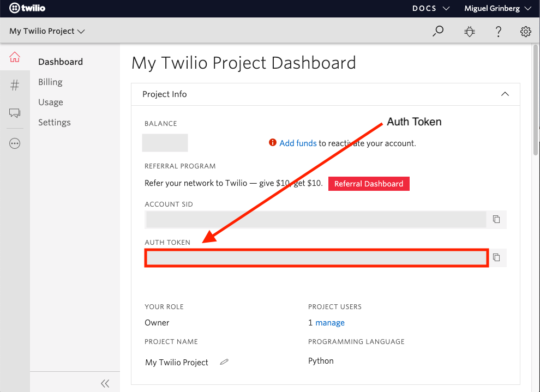Image resolution: width=540 pixels, height=392 pixels.
Task: Edit project name with pencil icon
Action: (x=224, y=361)
